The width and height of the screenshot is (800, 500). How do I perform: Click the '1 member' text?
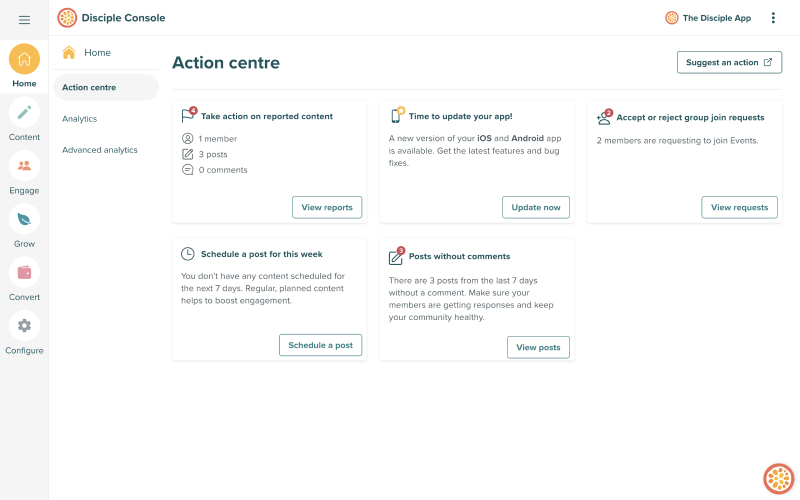218,139
